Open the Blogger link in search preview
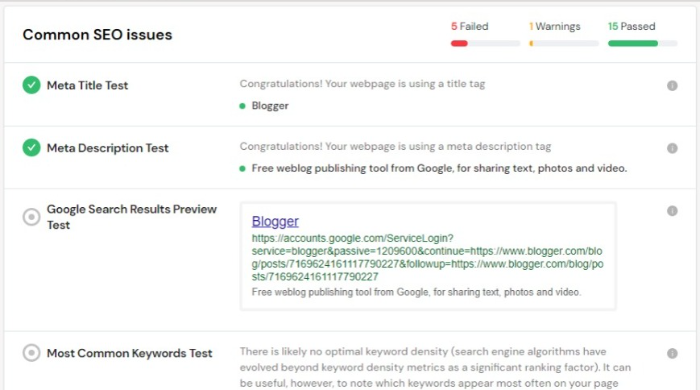 275,221
